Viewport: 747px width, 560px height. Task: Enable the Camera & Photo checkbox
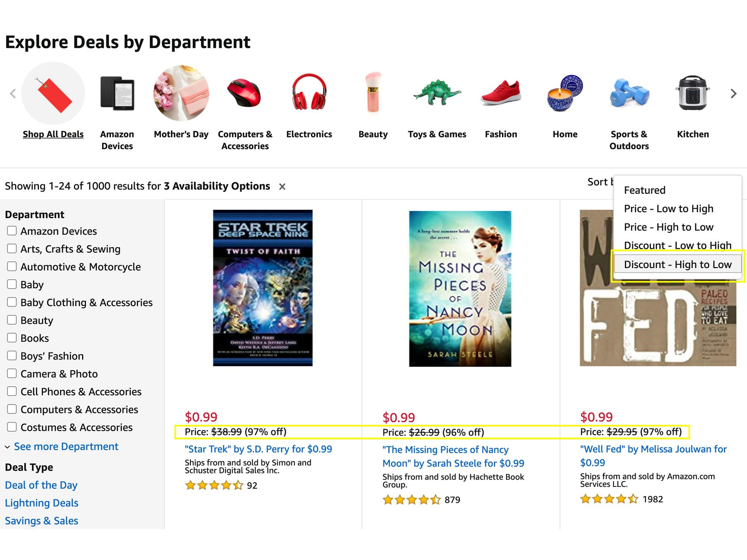(x=12, y=373)
